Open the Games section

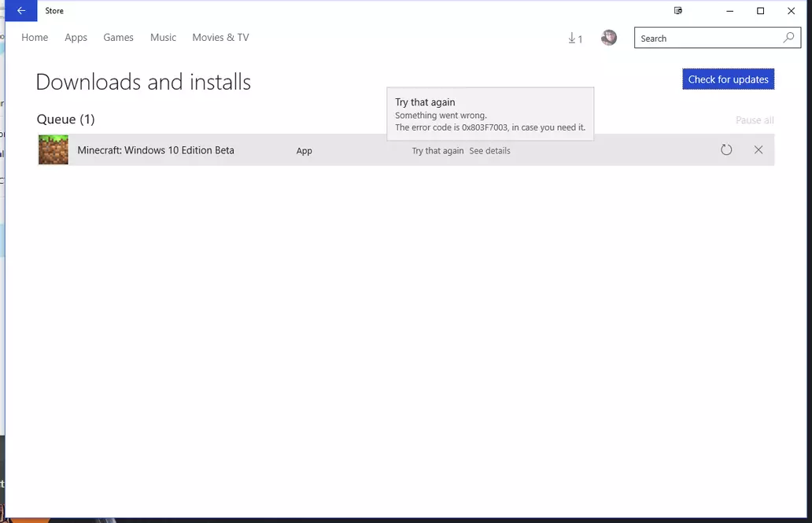coord(118,37)
